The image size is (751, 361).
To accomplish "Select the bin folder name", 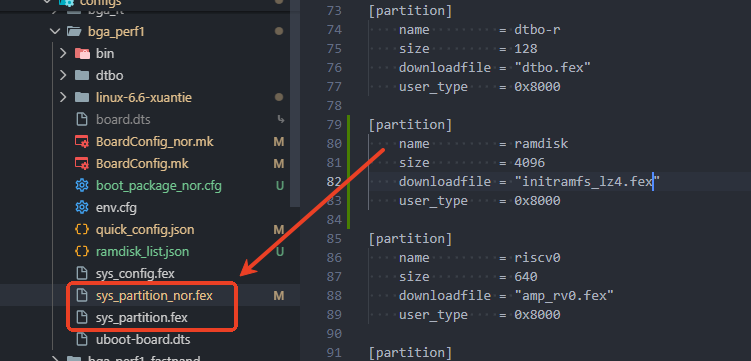I will 105,53.
